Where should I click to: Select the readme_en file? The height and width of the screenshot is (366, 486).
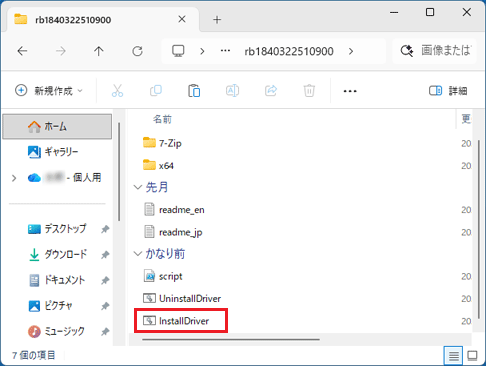coord(174,210)
